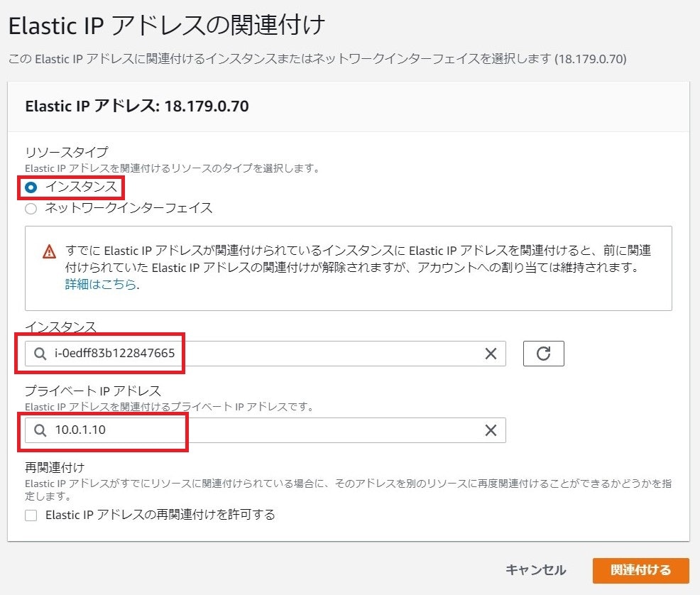Viewport: 700px width, 595px height.
Task: Click the heading Elastic IP アドレス: 18.179.0.70
Action: (x=137, y=107)
